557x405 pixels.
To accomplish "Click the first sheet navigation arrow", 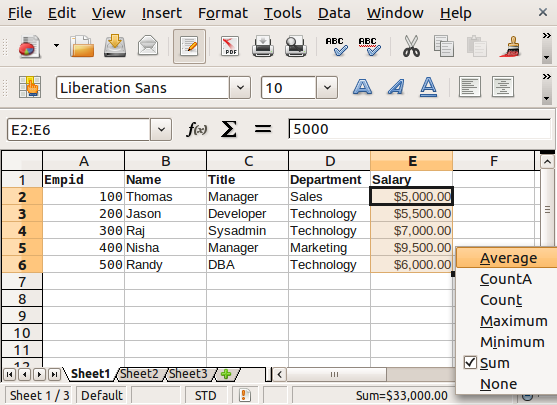I will (x=10, y=374).
